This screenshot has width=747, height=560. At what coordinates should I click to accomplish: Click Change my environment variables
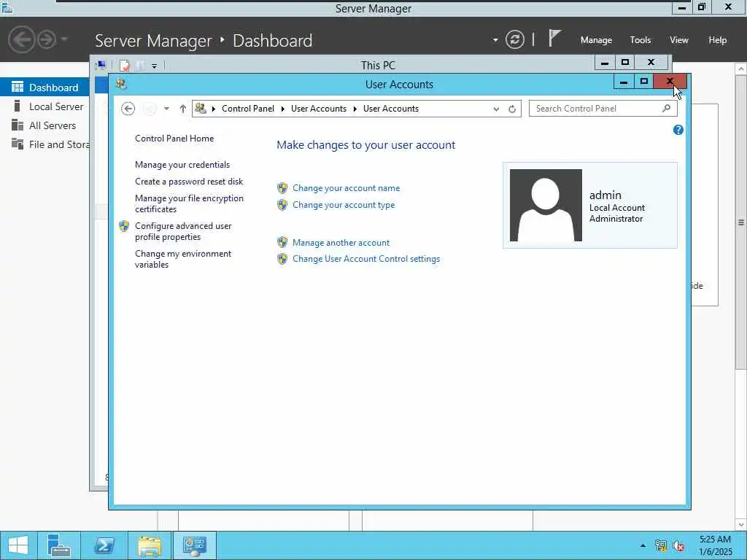click(183, 259)
